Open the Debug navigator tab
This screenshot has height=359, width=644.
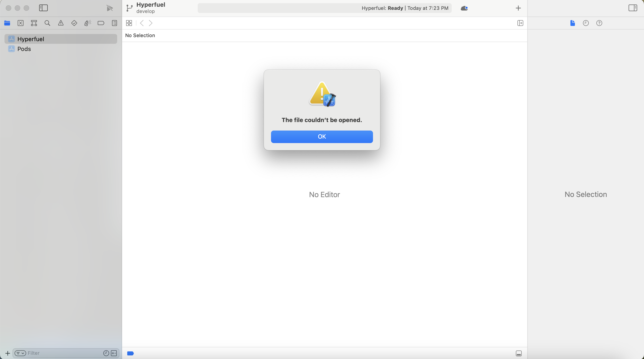tap(87, 23)
